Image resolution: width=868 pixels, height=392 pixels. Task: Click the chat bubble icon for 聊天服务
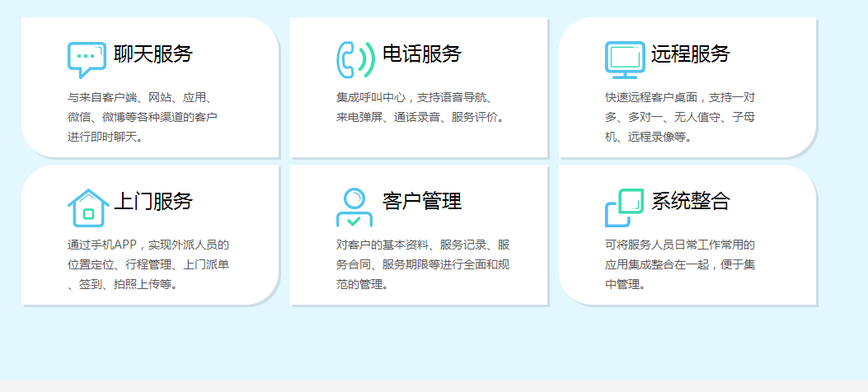pos(87,60)
